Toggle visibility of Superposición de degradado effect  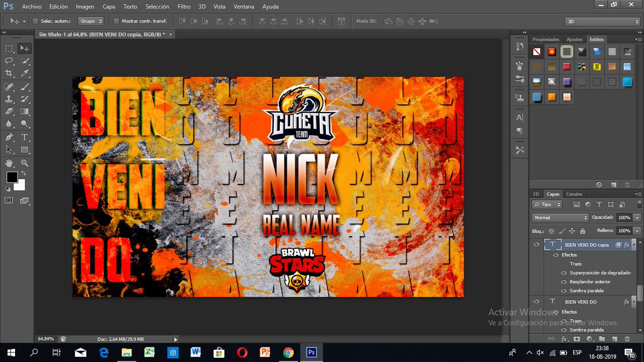pyautogui.click(x=564, y=273)
